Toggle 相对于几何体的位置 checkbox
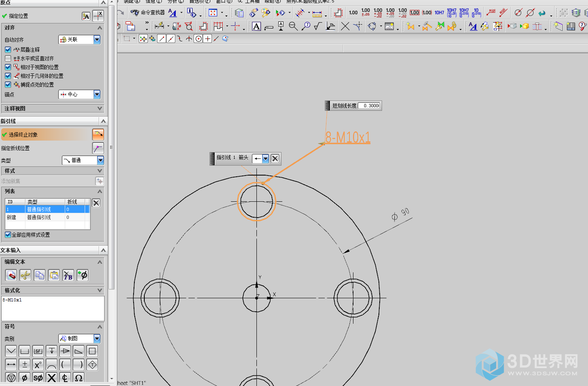 (x=8, y=76)
